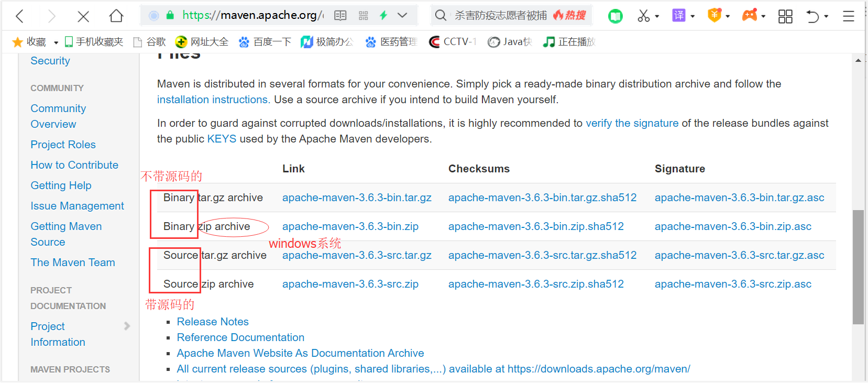Open the 手机收藏夹 bookmark
The width and height of the screenshot is (868, 383).
click(94, 42)
